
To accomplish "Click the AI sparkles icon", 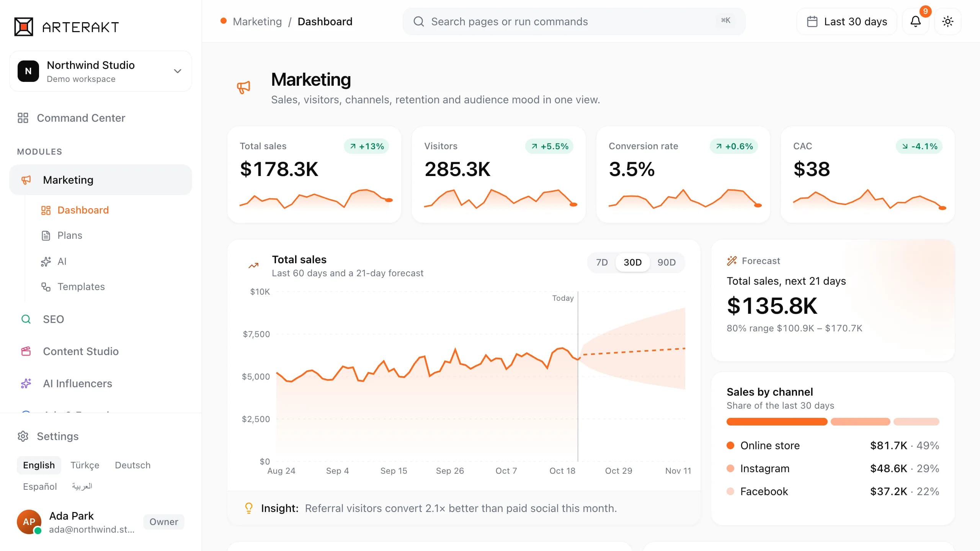I will coord(46,261).
